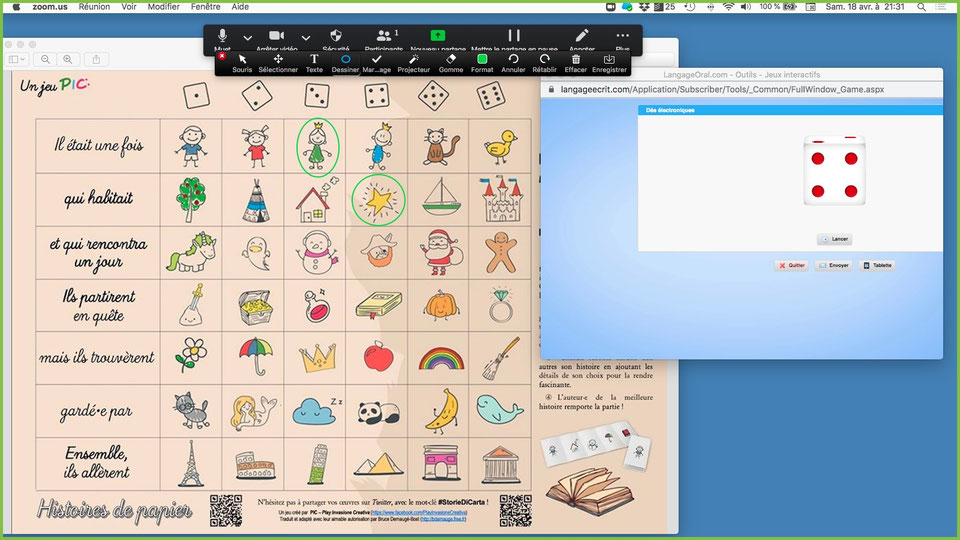Open the Réunion menu in menu bar

(x=94, y=6)
